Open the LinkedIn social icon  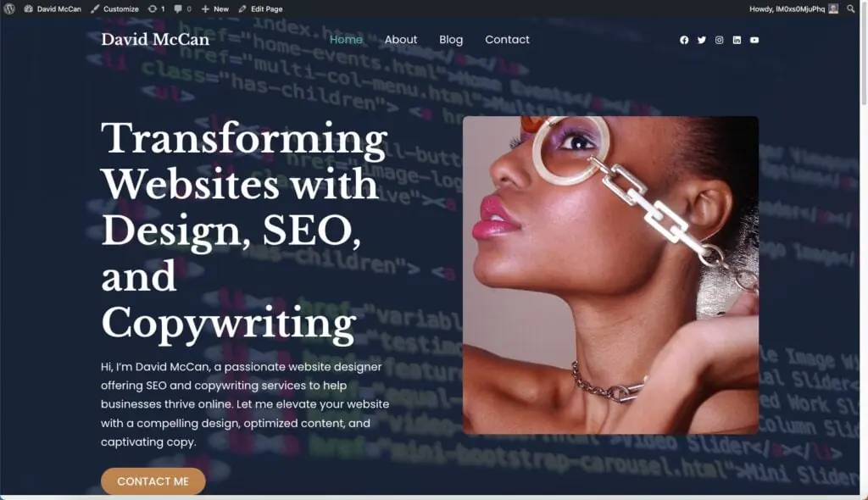(737, 40)
